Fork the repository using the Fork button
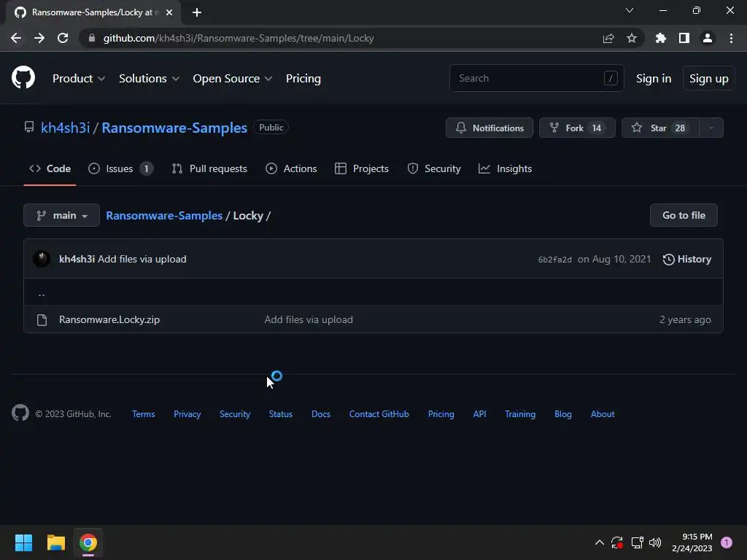 (x=577, y=128)
